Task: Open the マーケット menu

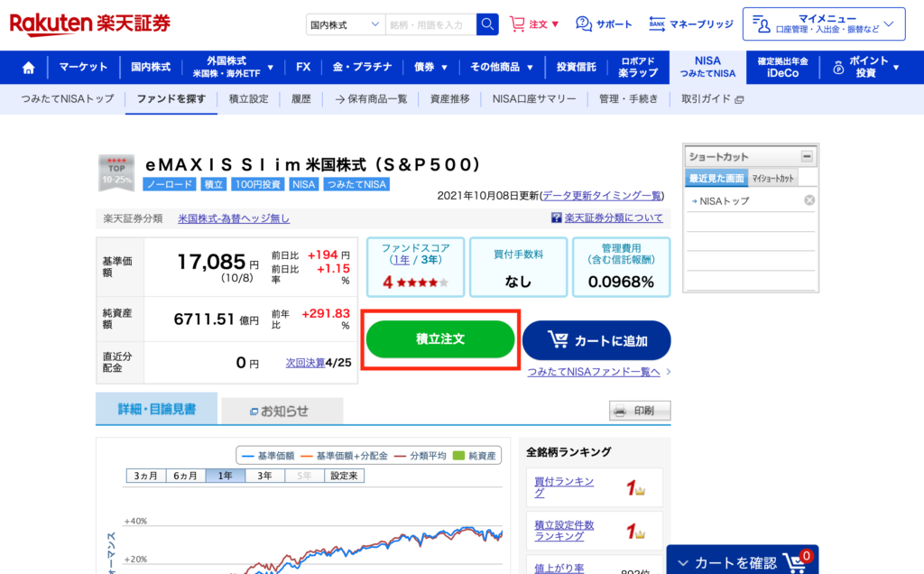Action: pyautogui.click(x=83, y=67)
